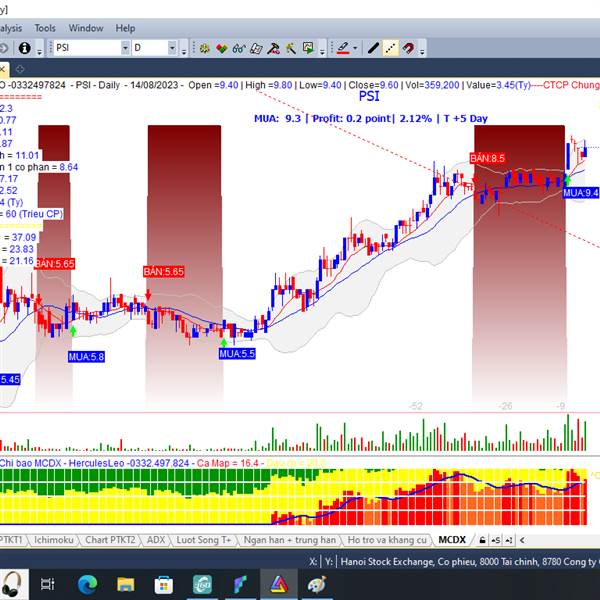Image resolution: width=600 pixels, height=600 pixels.
Task: Open the teal round taskbar app icon
Action: pyautogui.click(x=202, y=585)
